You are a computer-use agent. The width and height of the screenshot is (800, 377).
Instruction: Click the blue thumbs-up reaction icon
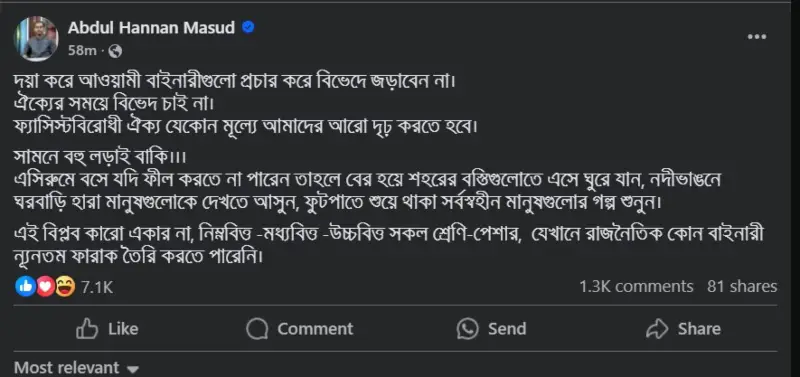click(25, 287)
